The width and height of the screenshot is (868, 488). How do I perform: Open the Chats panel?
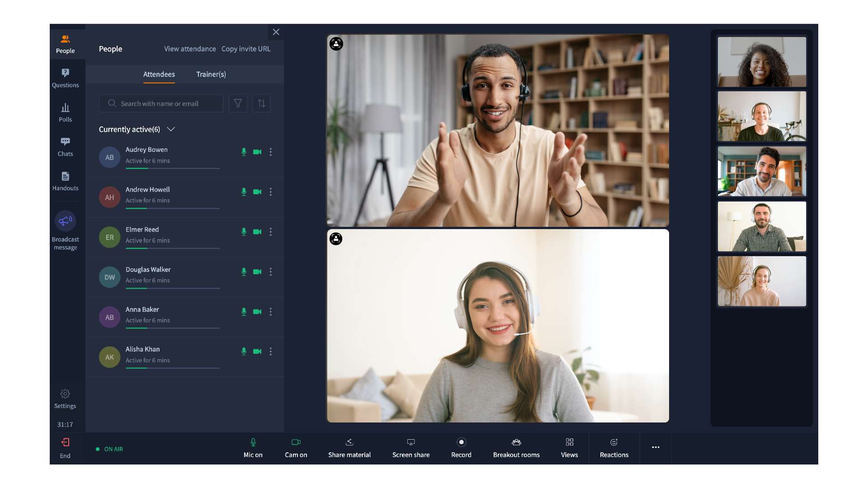[65, 146]
